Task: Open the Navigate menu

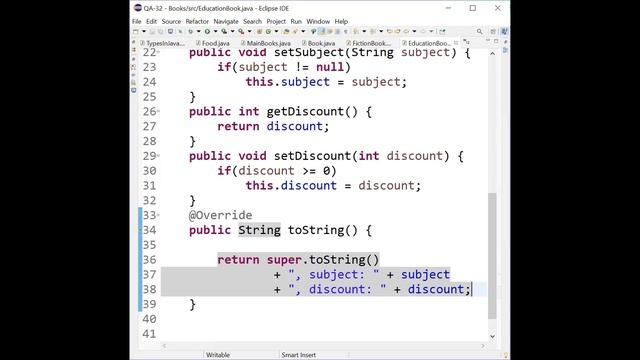Action: point(226,21)
